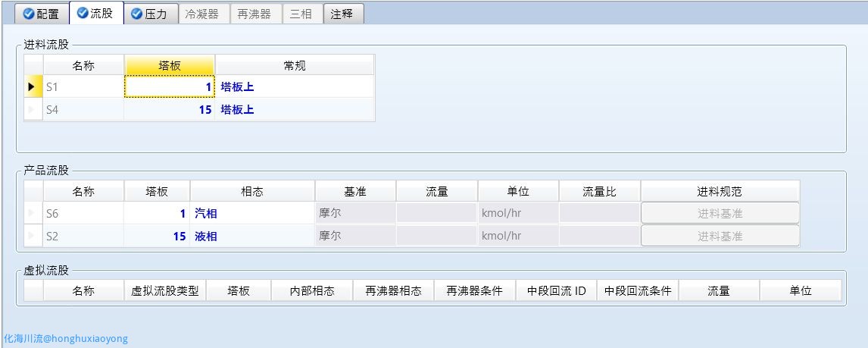
Task: Click the kmol/hr unit cell for S2
Action: click(x=518, y=237)
